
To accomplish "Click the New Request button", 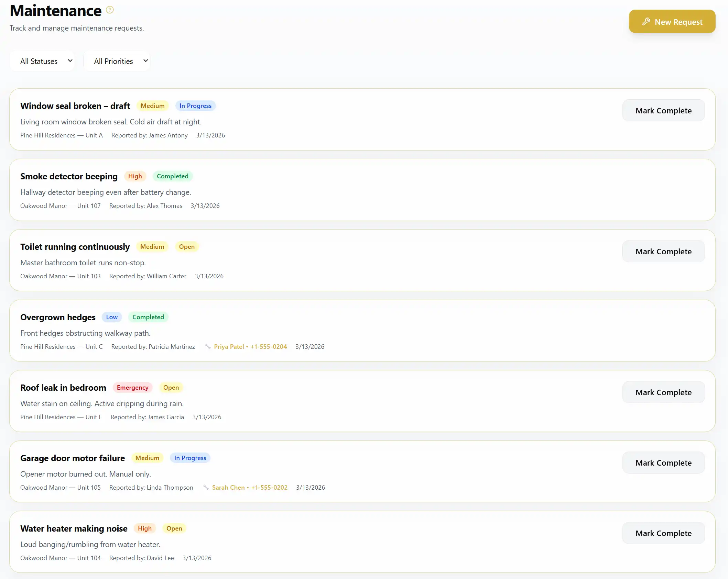I will click(672, 21).
